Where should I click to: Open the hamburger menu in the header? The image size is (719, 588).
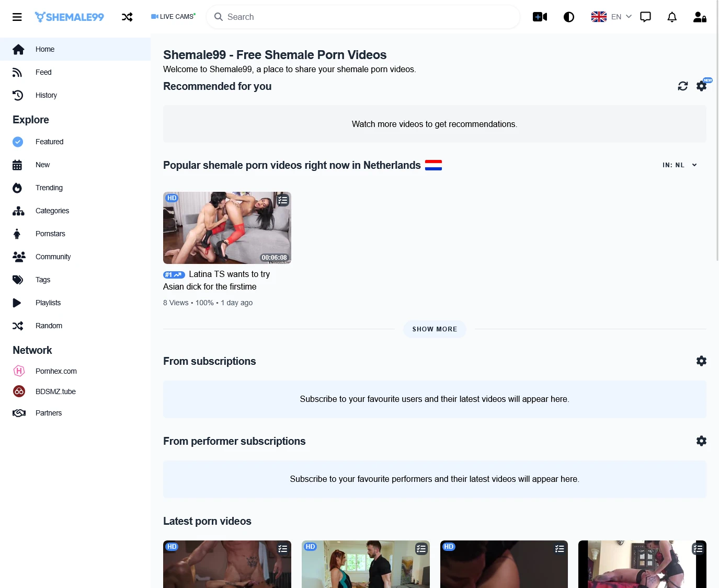pyautogui.click(x=17, y=17)
